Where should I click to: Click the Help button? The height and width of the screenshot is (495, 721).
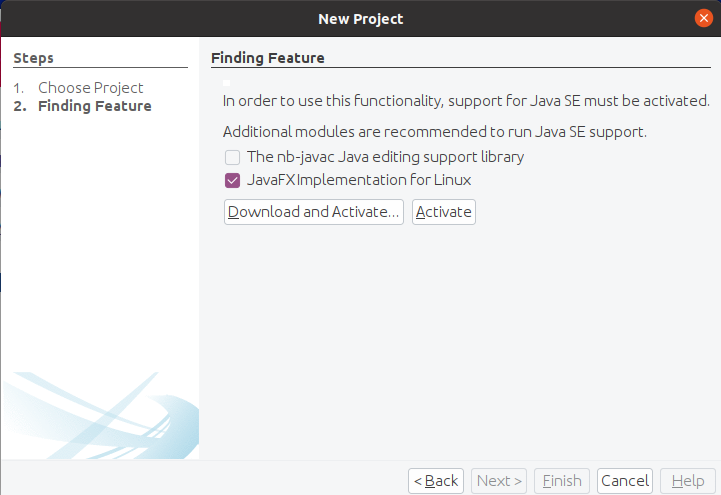[687, 481]
